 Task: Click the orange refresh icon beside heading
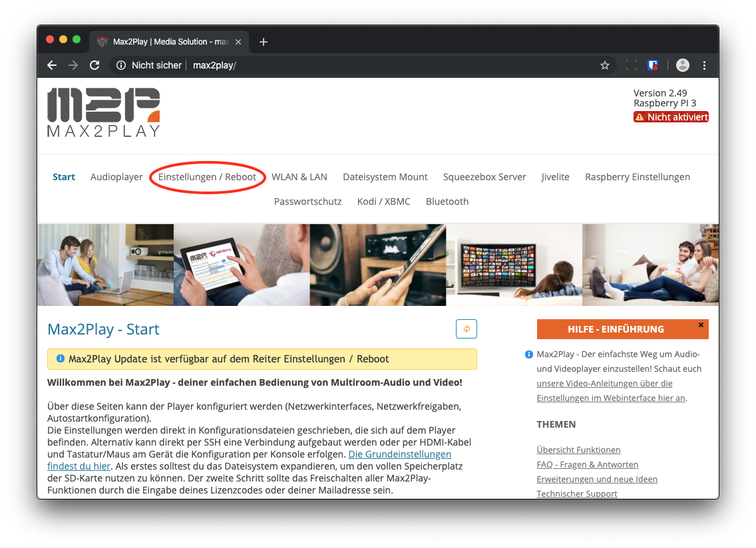[466, 329]
